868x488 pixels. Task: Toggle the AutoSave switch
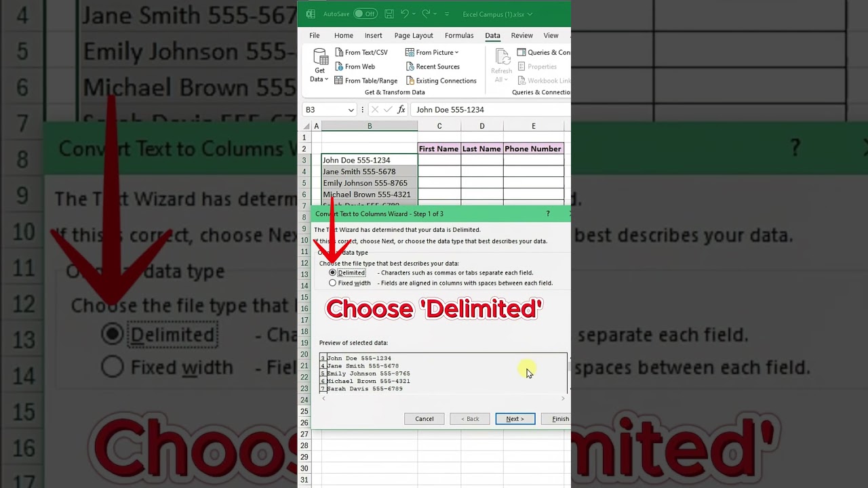(x=366, y=14)
